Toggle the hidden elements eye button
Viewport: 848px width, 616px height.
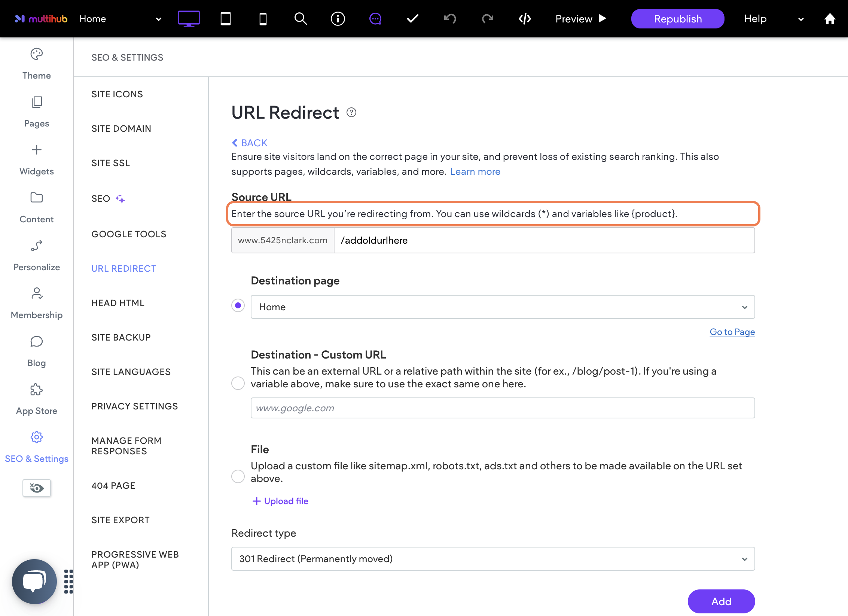[x=37, y=488]
